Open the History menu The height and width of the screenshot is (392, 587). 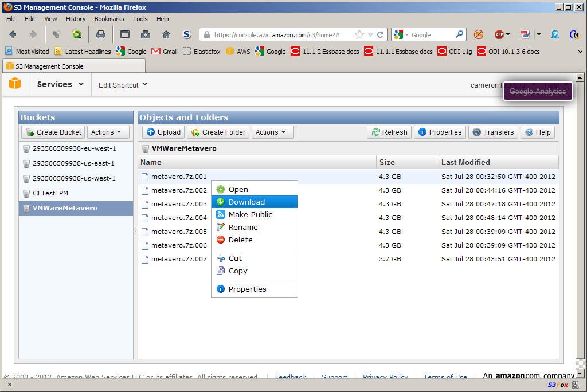click(x=76, y=19)
